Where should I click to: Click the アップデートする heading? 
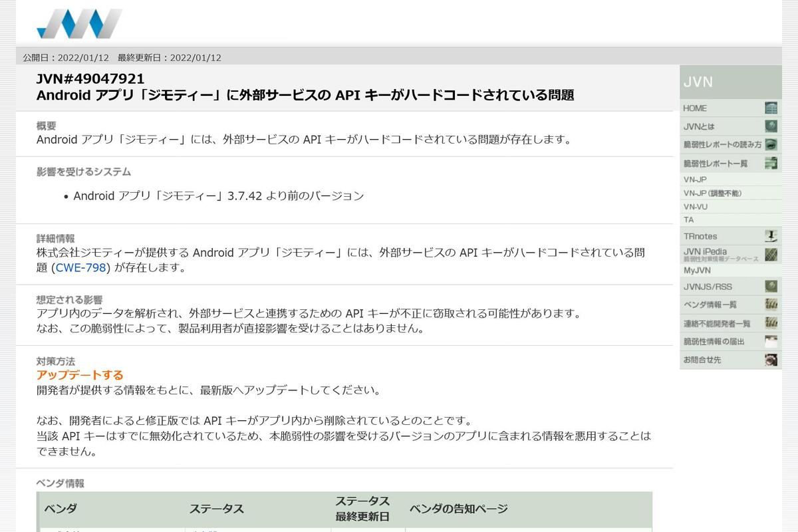[x=80, y=375]
